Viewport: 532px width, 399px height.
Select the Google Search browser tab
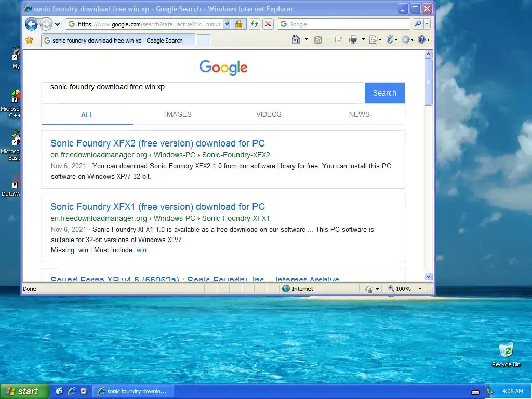(x=118, y=41)
